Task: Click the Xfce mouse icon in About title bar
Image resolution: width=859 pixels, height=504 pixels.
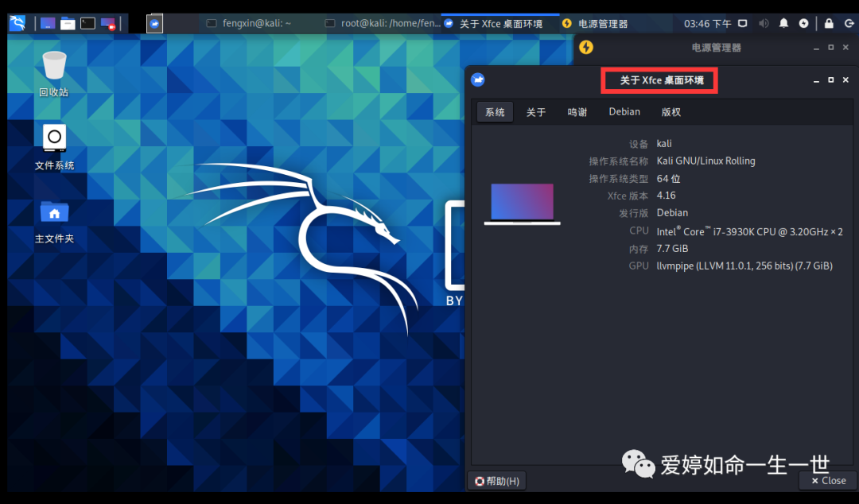Action: [478, 80]
